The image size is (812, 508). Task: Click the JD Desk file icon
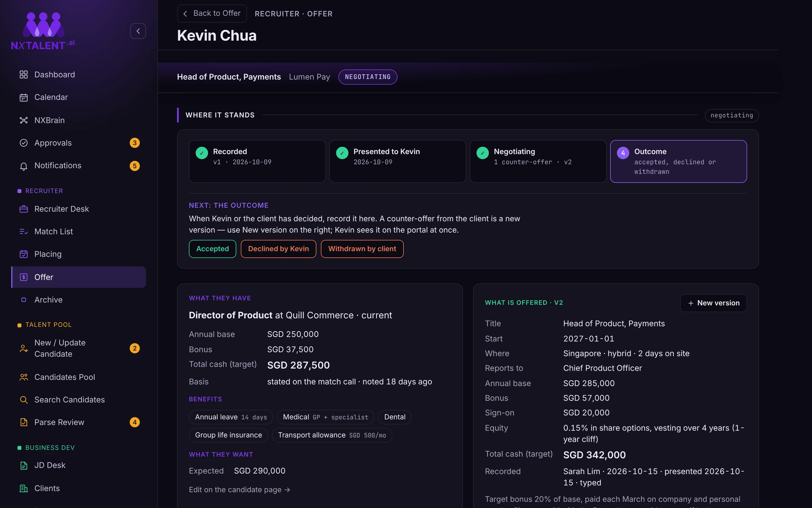pos(24,465)
